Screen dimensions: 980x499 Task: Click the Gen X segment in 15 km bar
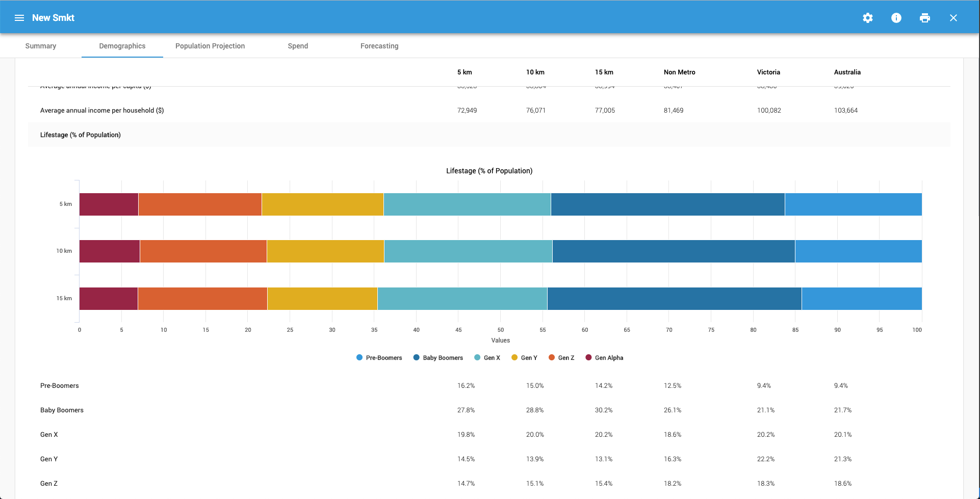pyautogui.click(x=462, y=299)
